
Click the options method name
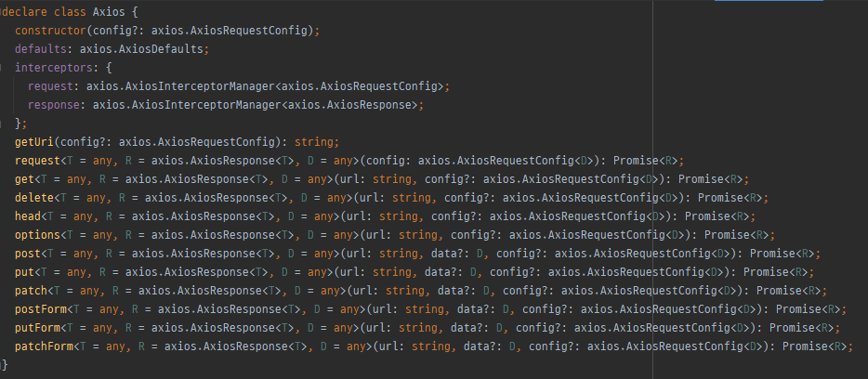[x=37, y=234]
